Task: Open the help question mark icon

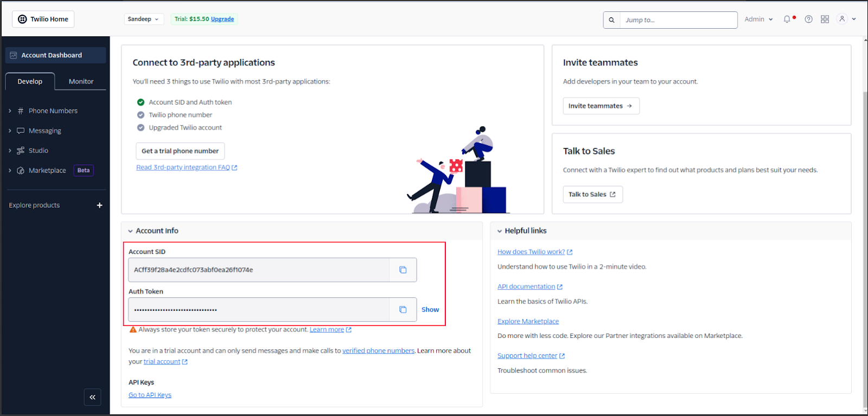Action: [x=808, y=19]
